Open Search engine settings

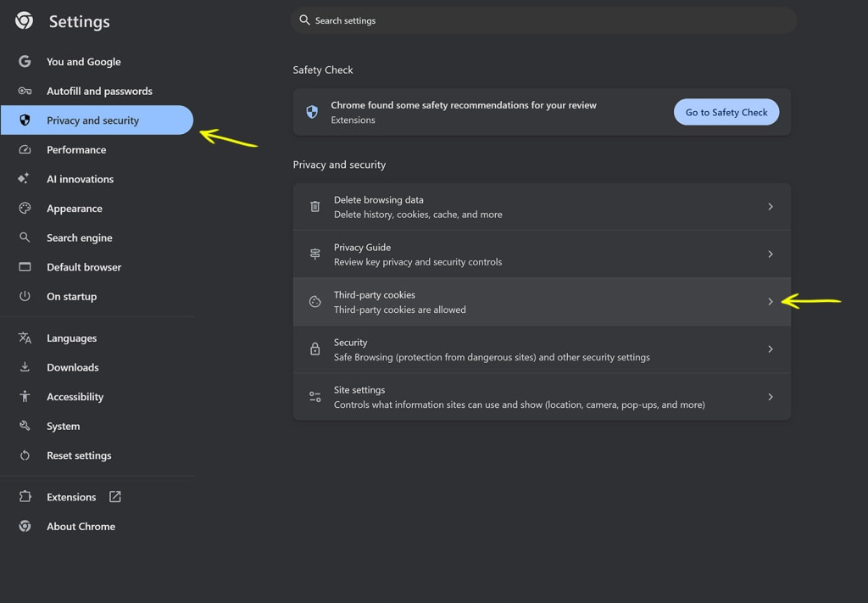coord(97,237)
